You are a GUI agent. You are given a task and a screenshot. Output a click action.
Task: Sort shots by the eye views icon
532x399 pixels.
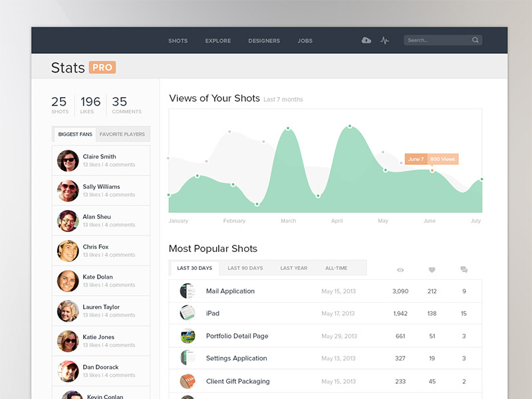click(x=400, y=269)
